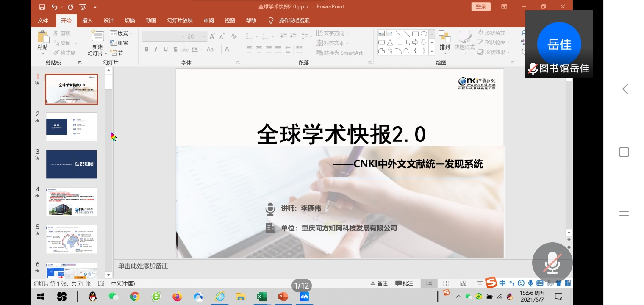The width and height of the screenshot is (644, 305).
Task: Select the Right Arrow shape
Action: click(x=415, y=42)
